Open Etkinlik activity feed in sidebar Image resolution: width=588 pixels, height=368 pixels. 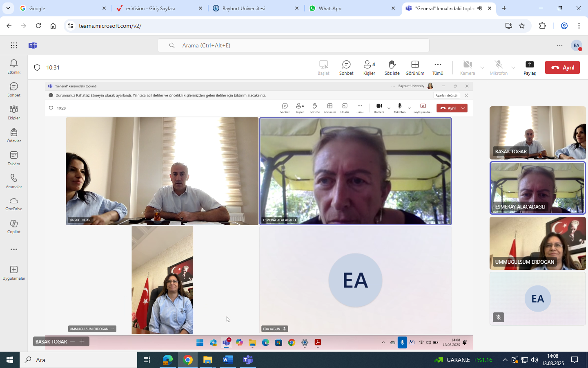click(14, 66)
